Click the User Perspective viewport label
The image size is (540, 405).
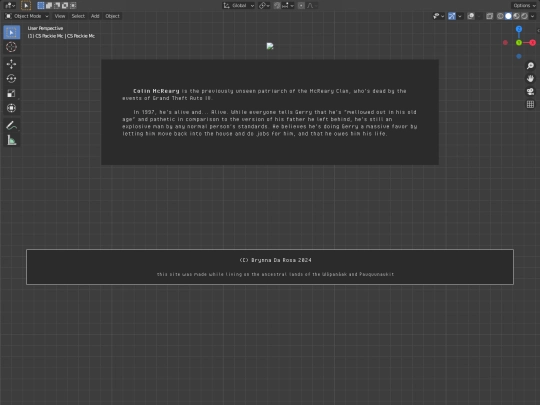click(45, 28)
